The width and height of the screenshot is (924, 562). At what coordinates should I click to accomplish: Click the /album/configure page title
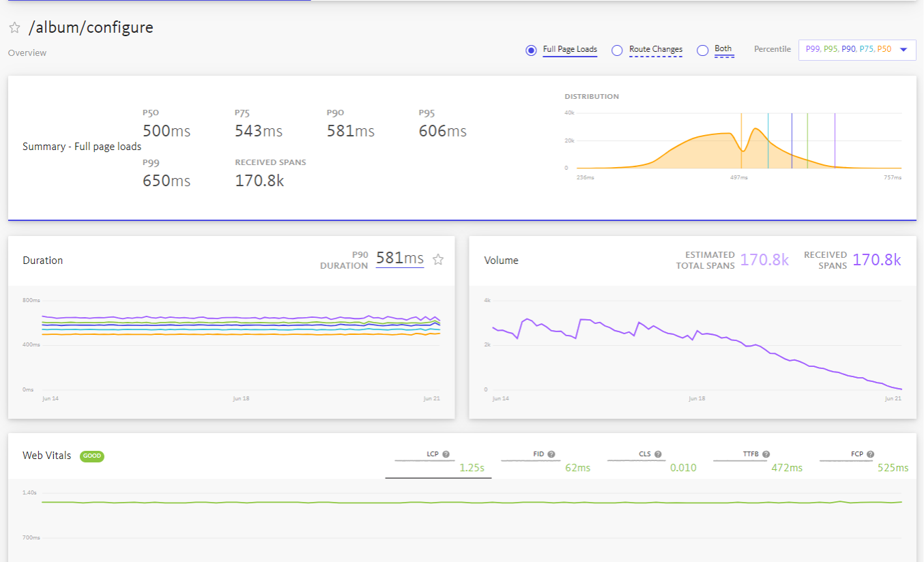pyautogui.click(x=91, y=27)
